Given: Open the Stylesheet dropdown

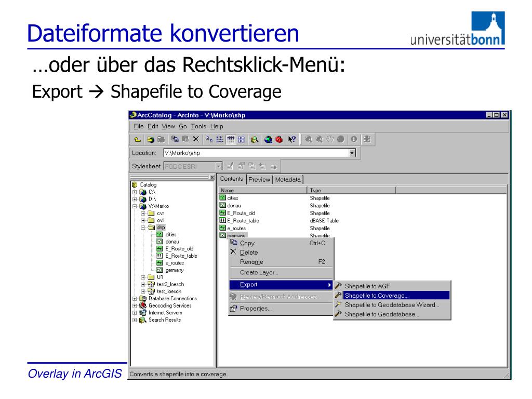Looking at the screenshot, I should pyautogui.click(x=219, y=166).
